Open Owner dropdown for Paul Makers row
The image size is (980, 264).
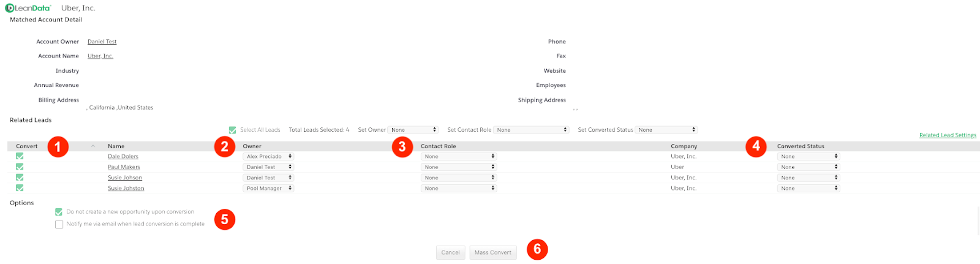coord(268,167)
